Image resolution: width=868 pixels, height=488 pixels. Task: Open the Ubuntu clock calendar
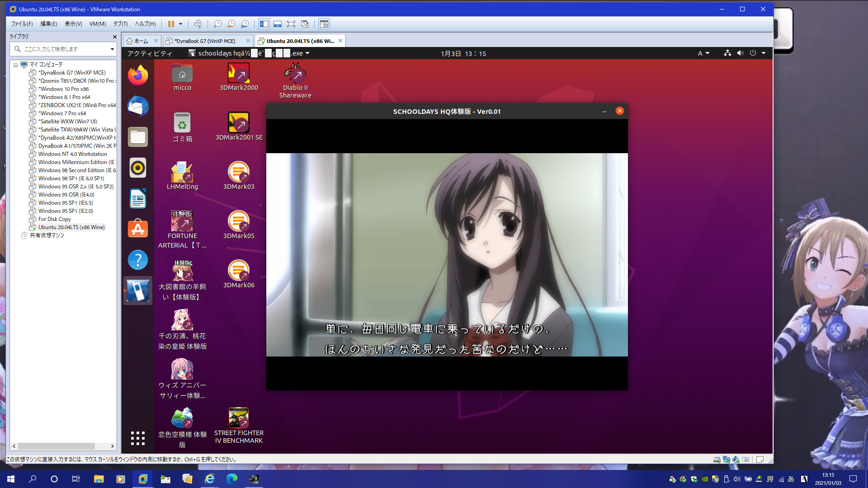click(x=463, y=53)
